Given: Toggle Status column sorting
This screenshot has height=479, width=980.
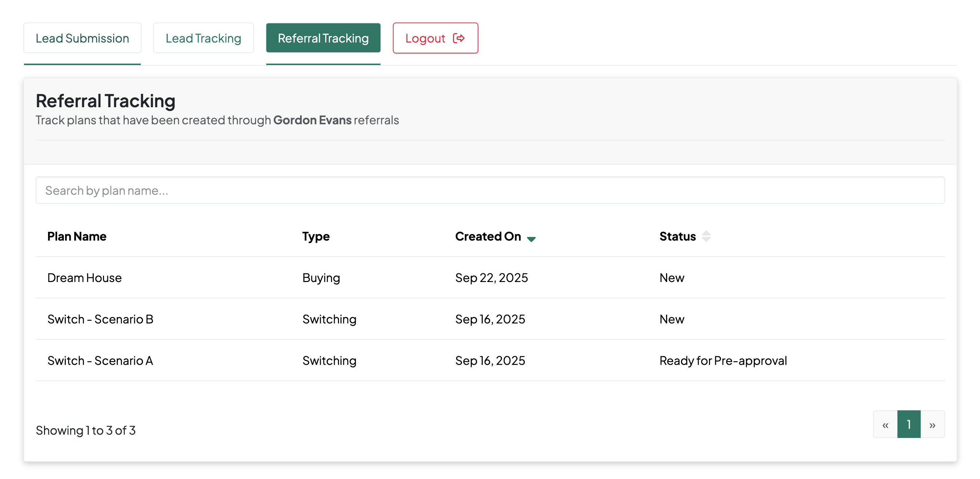Looking at the screenshot, I should point(678,237).
